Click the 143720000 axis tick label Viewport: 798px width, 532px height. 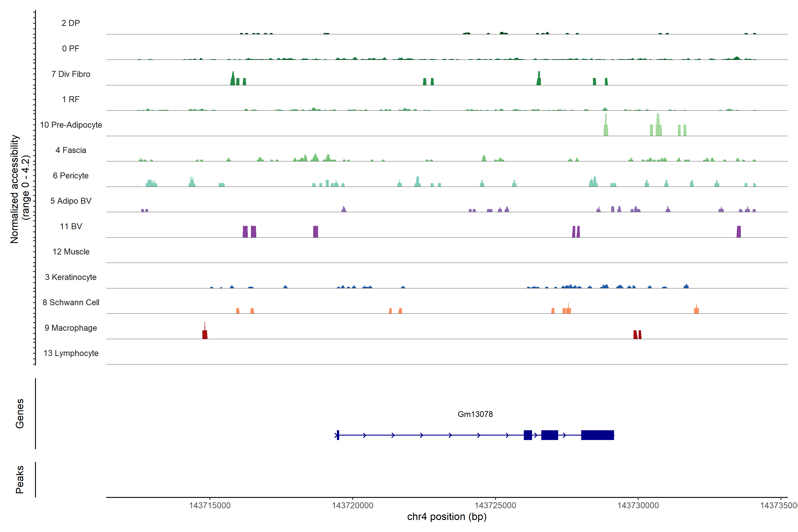click(x=352, y=505)
